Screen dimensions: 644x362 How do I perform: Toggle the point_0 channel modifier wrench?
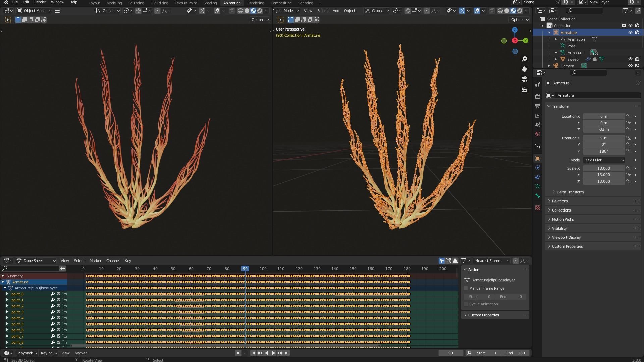point(53,294)
